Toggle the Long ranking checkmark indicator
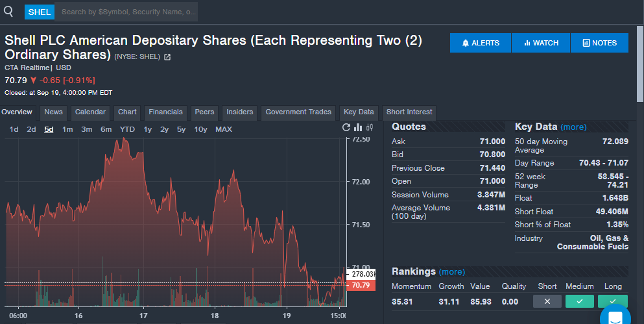644x324 pixels. 612,301
